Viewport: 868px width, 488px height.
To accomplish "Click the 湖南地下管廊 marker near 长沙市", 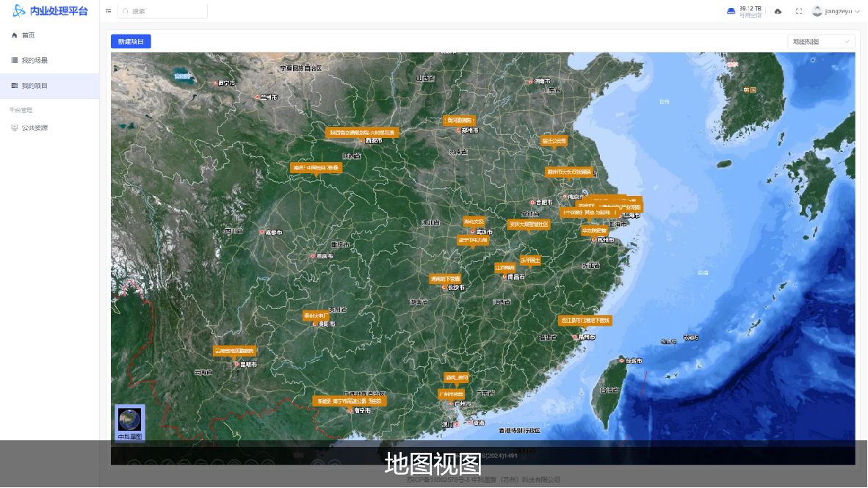I will coord(446,279).
